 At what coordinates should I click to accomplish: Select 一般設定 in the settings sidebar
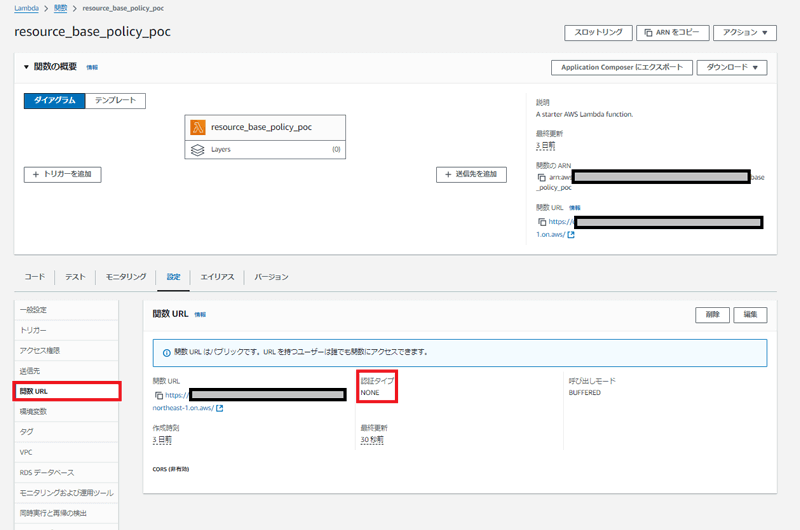click(66, 310)
